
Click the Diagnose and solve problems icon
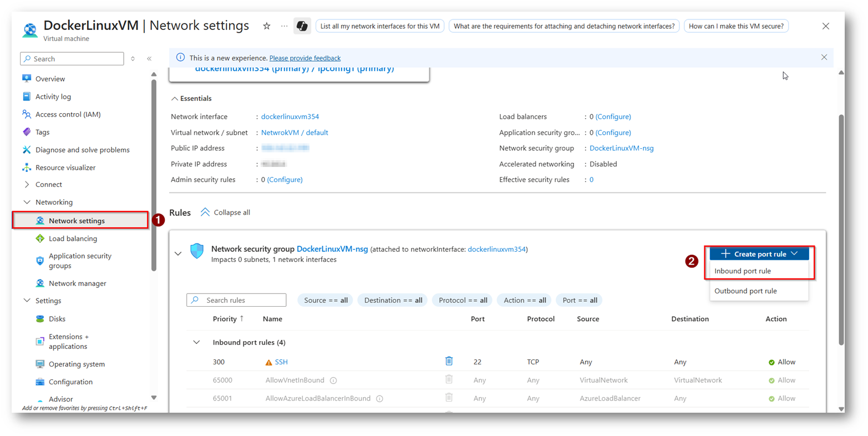coord(27,150)
